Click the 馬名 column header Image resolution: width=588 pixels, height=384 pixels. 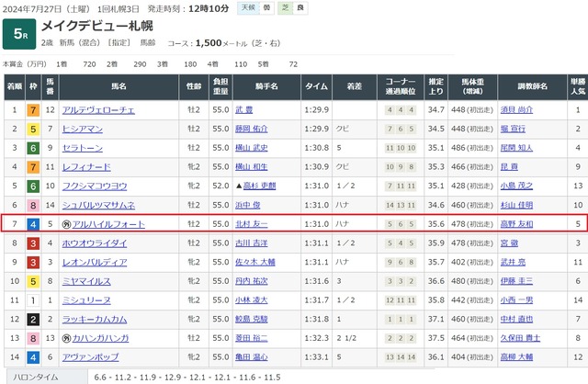click(x=119, y=87)
